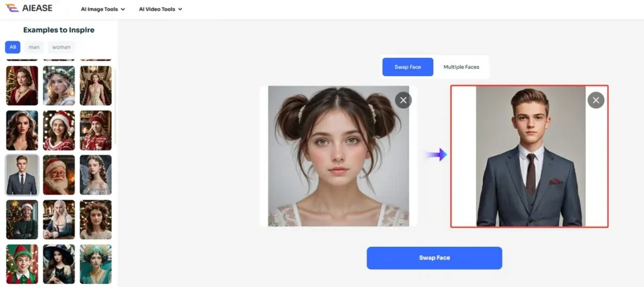Switch to the Multiple Faces tab

click(x=461, y=67)
